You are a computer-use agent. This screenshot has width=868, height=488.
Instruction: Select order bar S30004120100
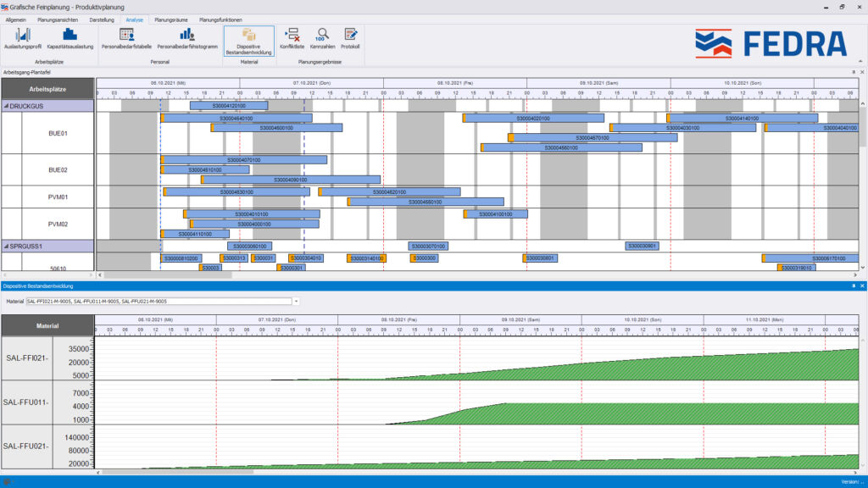[x=229, y=106]
